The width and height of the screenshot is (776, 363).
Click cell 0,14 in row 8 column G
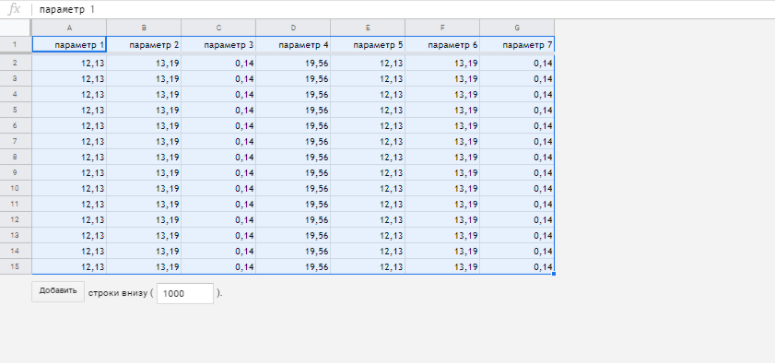coord(517,157)
